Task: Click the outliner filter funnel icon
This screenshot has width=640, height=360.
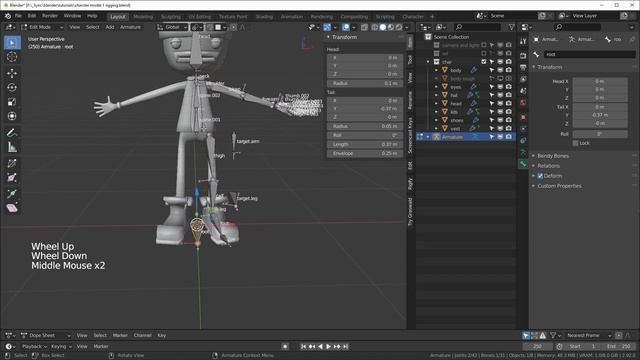Action: point(511,27)
